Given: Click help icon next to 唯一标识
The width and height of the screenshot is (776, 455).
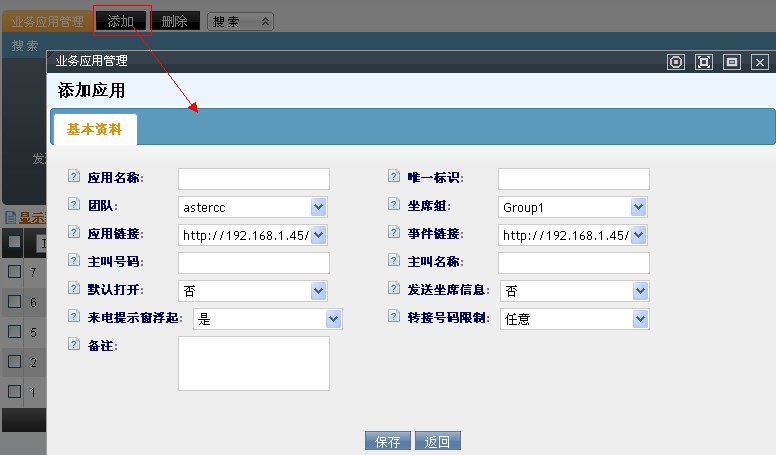Looking at the screenshot, I should tap(394, 177).
